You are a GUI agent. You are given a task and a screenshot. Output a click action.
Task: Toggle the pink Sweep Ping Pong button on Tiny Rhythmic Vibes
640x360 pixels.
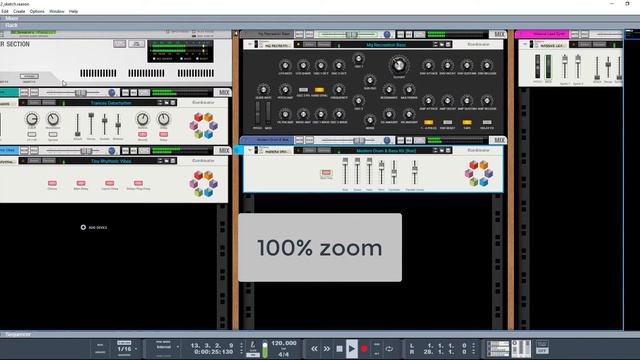[x=138, y=183]
